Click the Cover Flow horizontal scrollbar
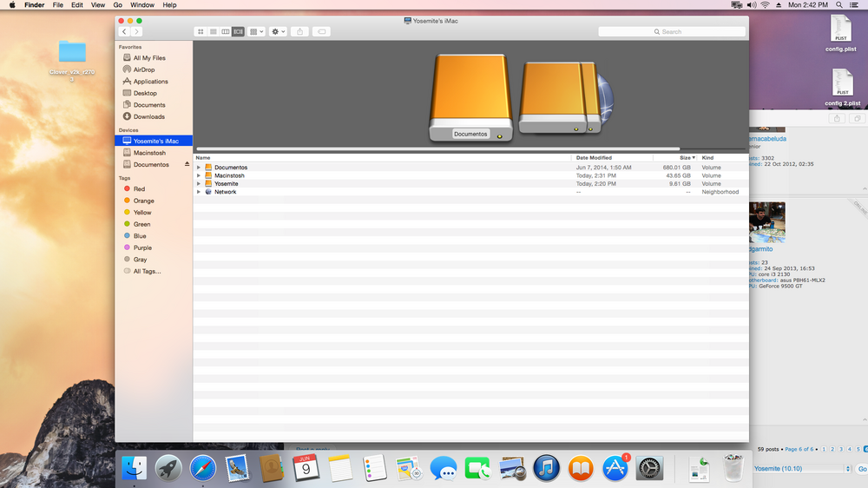This screenshot has height=488, width=868. tap(437, 148)
